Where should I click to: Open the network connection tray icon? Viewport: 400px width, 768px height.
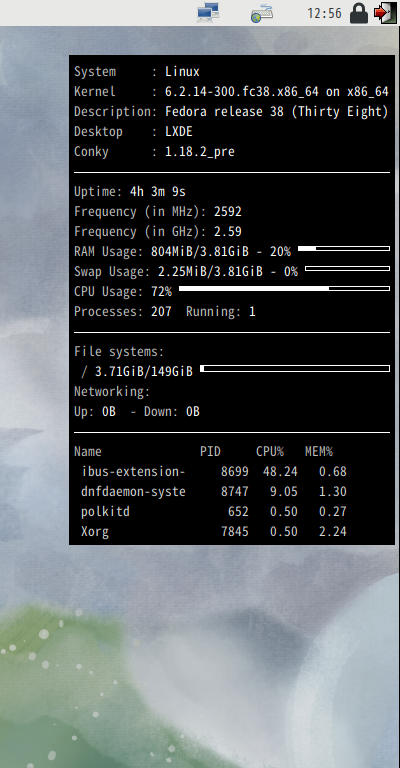pyautogui.click(x=208, y=12)
